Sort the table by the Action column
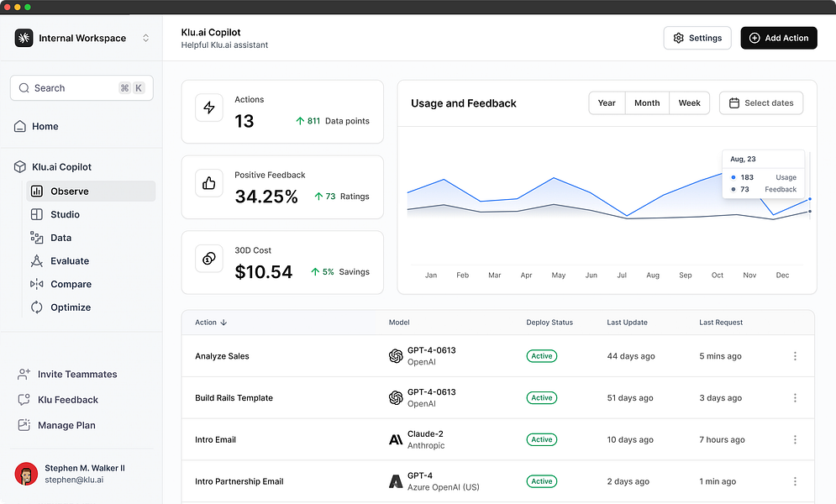This screenshot has width=836, height=504. click(211, 323)
